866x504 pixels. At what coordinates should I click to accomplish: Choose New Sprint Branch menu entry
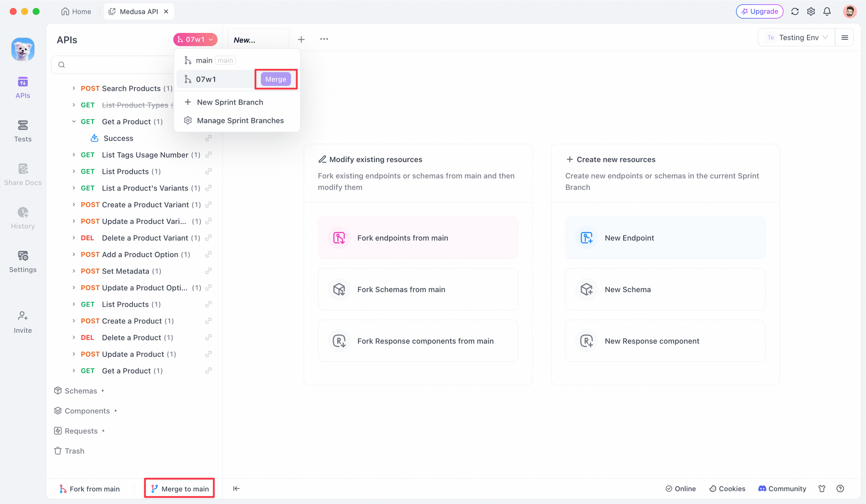(230, 102)
